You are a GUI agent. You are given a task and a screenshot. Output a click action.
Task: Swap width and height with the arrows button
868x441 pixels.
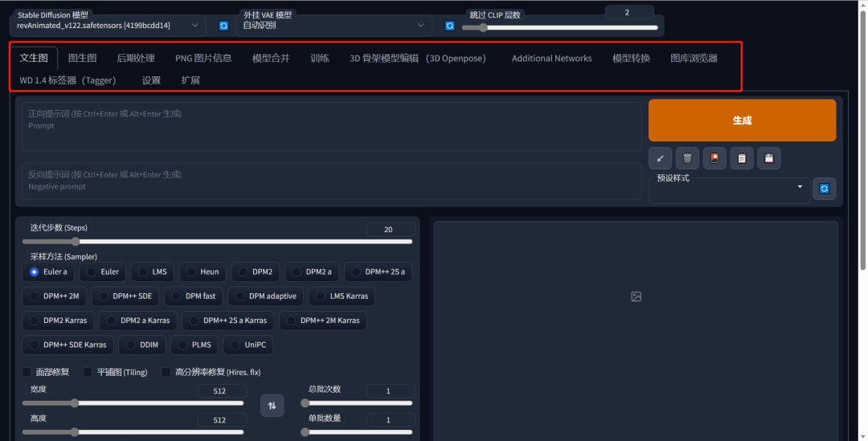[x=272, y=406]
